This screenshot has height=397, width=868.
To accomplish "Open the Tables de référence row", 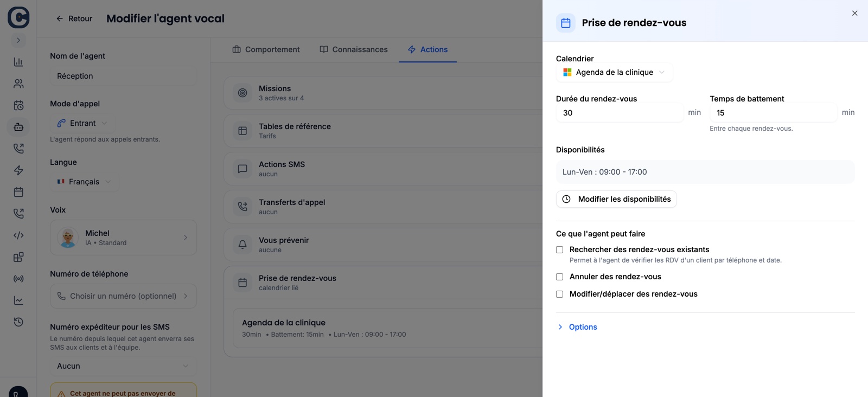I will 383,131.
